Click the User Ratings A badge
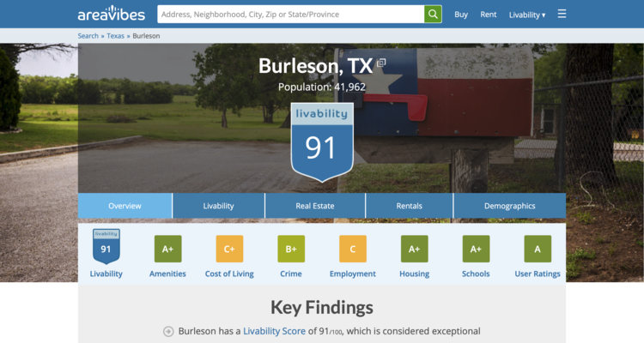This screenshot has height=343, width=644. [x=538, y=249]
